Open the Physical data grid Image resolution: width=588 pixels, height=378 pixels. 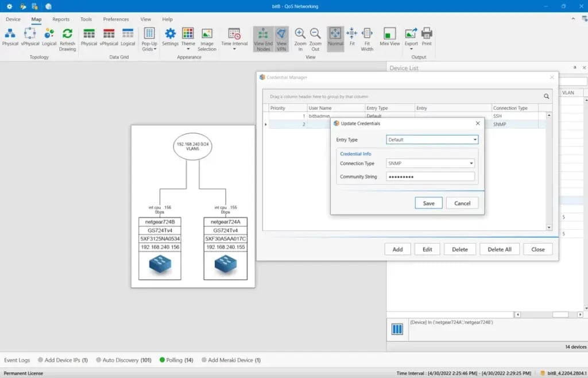[x=89, y=37]
